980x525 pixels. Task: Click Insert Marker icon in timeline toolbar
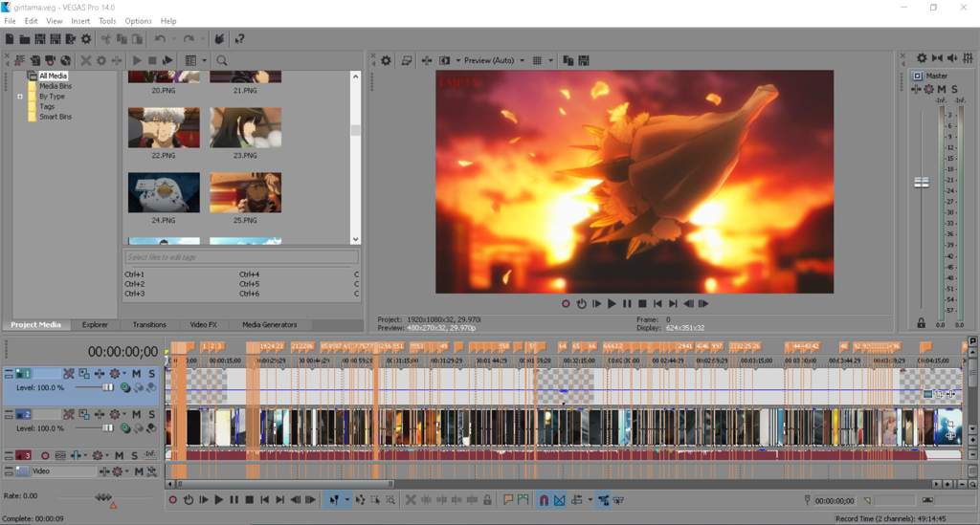(508, 500)
